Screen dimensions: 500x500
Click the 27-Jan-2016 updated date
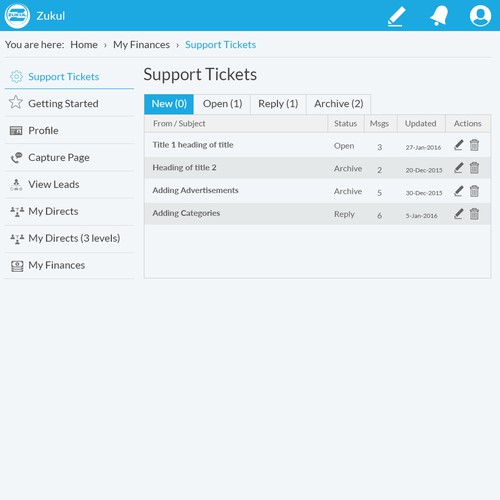pyautogui.click(x=423, y=147)
